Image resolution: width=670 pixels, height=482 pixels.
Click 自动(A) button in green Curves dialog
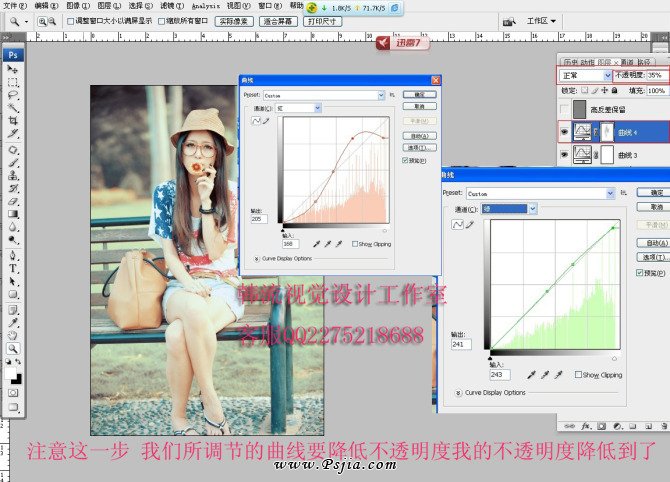[656, 243]
